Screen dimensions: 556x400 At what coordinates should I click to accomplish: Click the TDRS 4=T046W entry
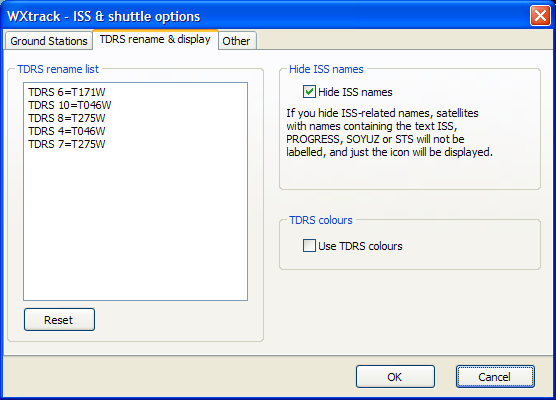pyautogui.click(x=67, y=131)
